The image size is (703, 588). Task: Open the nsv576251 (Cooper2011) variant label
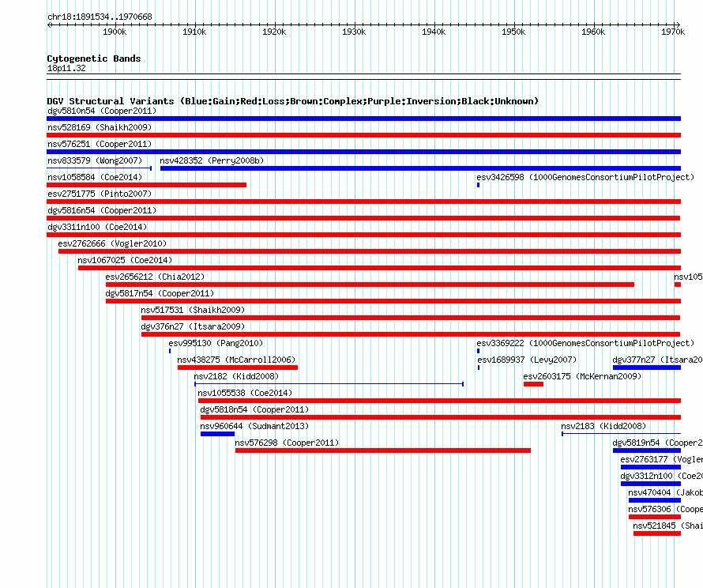click(x=100, y=144)
